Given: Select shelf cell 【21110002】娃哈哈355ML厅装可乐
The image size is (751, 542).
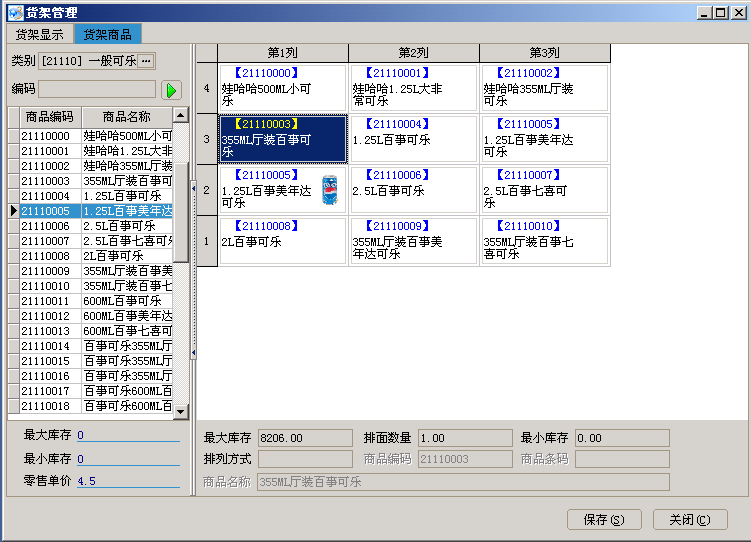Looking at the screenshot, I should pyautogui.click(x=545, y=88).
